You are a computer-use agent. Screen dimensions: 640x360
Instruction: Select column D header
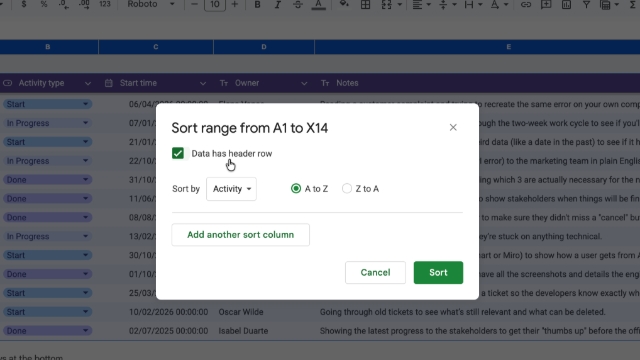point(264,47)
